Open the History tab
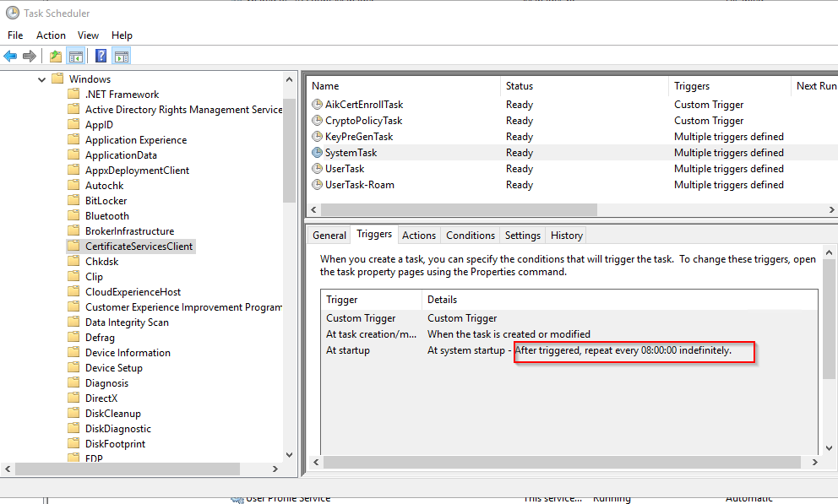 565,235
